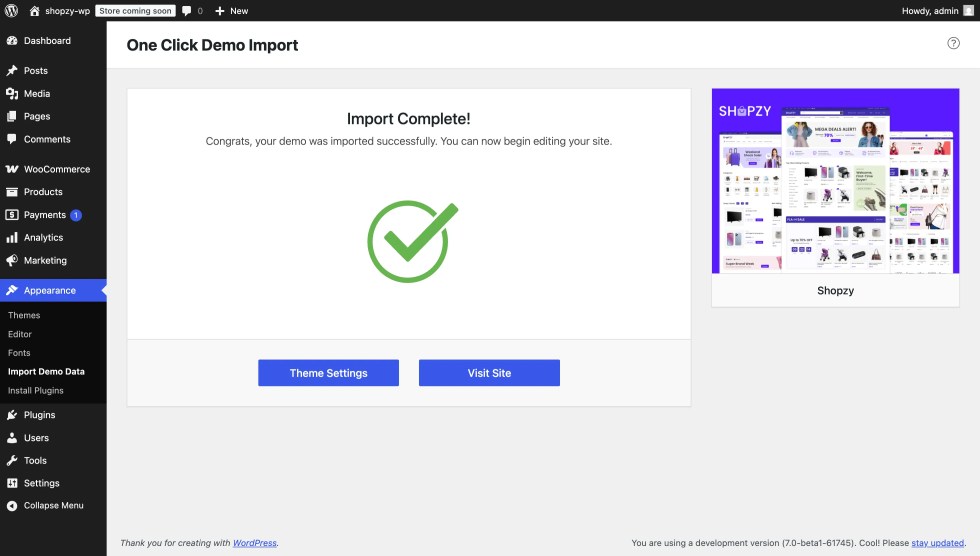The height and width of the screenshot is (556, 980).
Task: Open Fonts submenu item
Action: coord(19,353)
